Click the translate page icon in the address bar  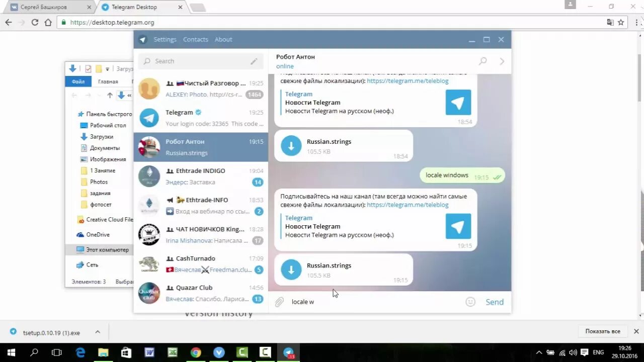(x=610, y=22)
